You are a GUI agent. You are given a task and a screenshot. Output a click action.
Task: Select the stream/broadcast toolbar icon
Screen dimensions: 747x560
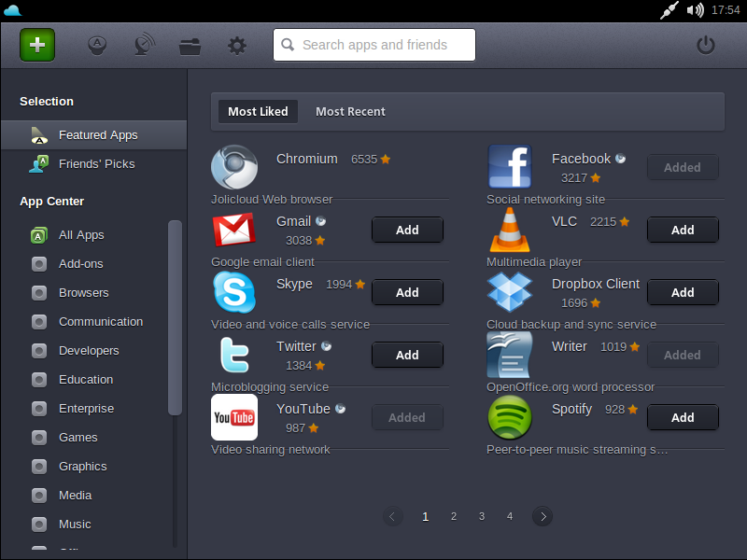pyautogui.click(x=143, y=45)
